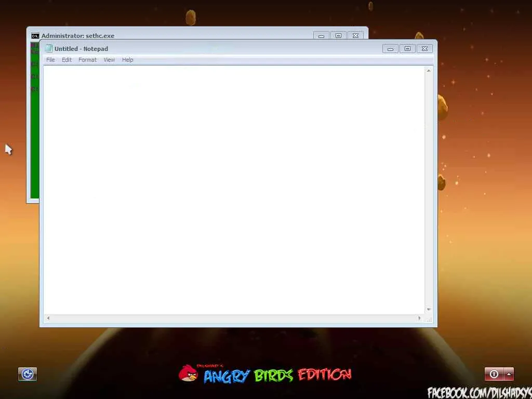This screenshot has width=532, height=399.
Task: Click the Notepad vertical scrollbar up arrow
Action: (x=429, y=71)
